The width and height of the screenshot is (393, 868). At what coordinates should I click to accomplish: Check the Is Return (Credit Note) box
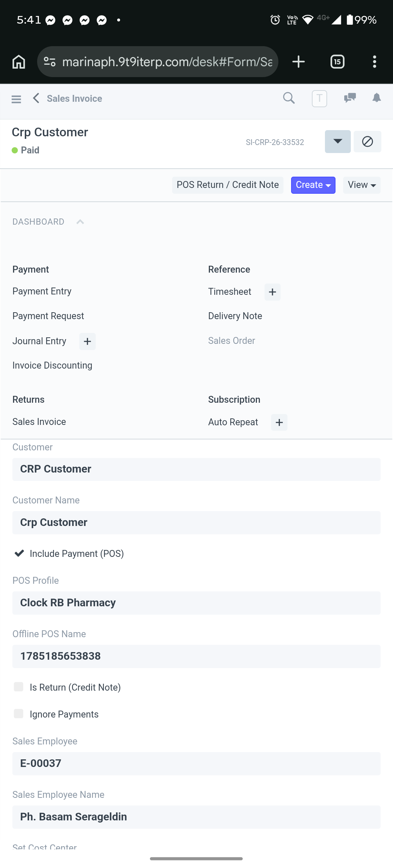[x=19, y=687]
